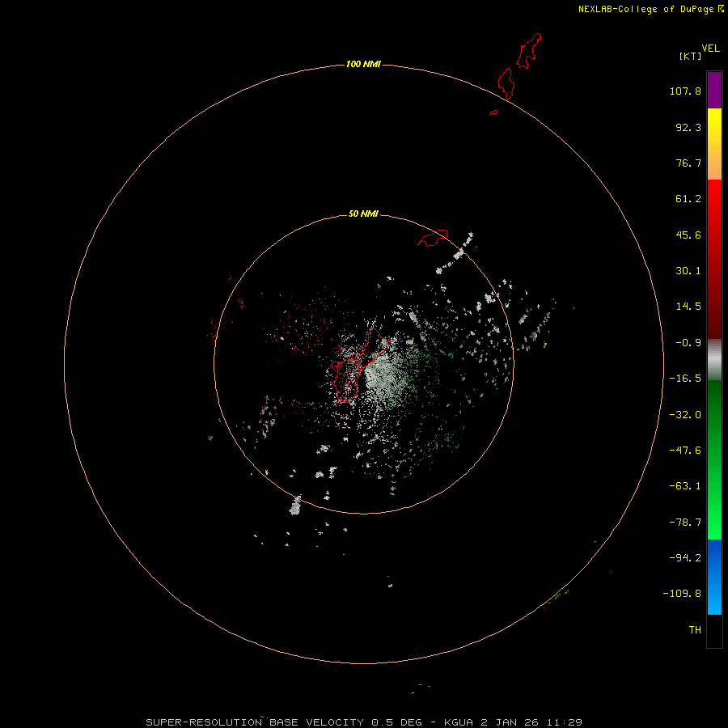This screenshot has width=728, height=728.
Task: Click the -109.8 velocity scale value
Action: point(682,594)
